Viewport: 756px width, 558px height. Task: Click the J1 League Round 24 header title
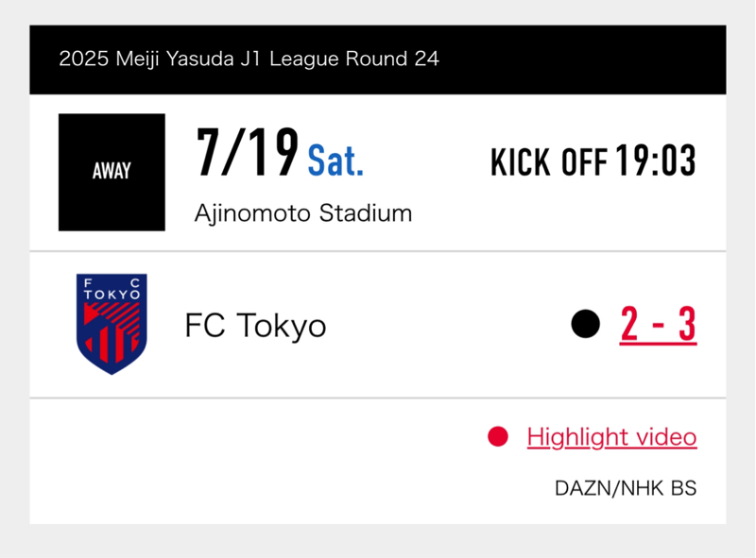[x=249, y=59]
